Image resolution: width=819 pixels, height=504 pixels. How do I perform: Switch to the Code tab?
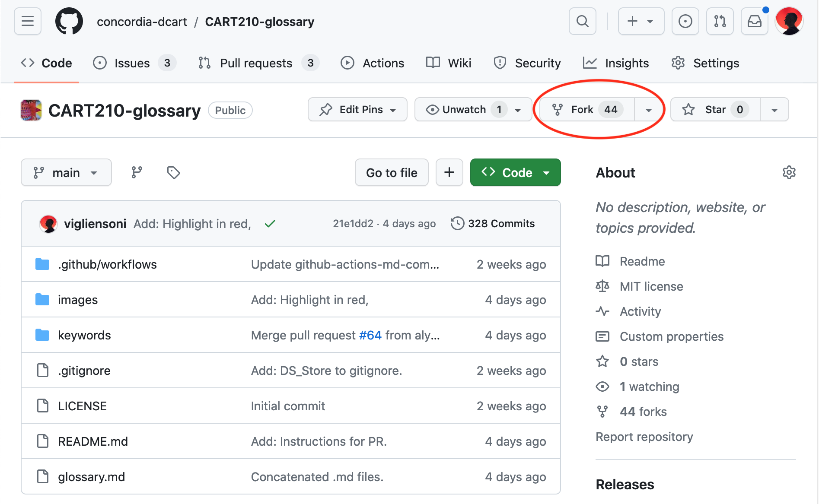tap(46, 63)
